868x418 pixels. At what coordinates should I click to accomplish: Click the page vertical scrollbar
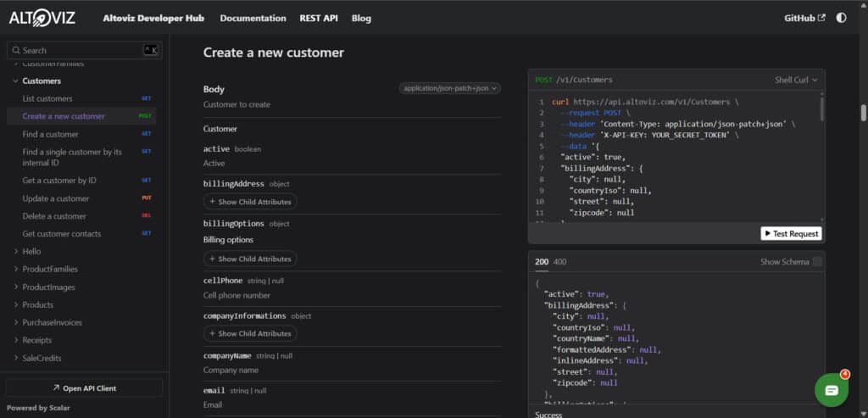pyautogui.click(x=863, y=113)
